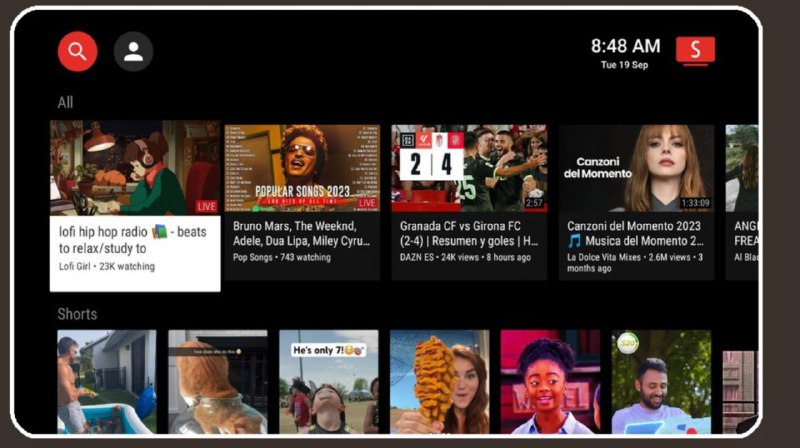
Task: Click the 2:57 duration badge on Granada video
Action: coord(534,203)
